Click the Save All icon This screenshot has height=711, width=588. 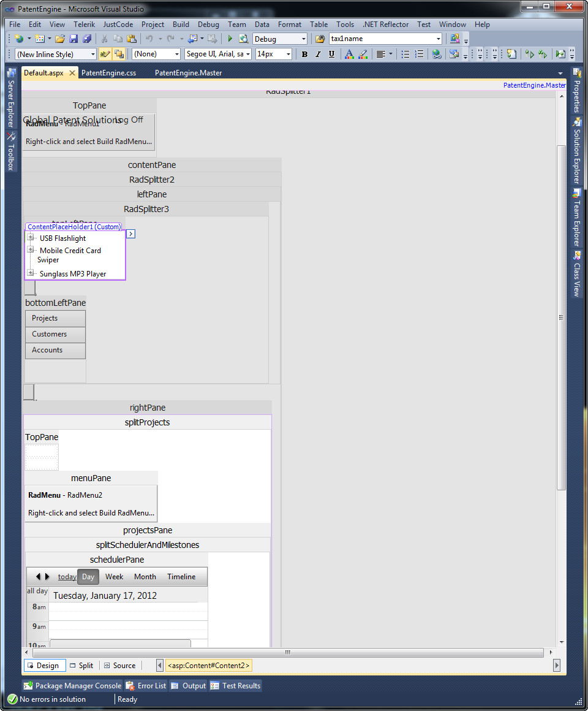[x=87, y=39]
